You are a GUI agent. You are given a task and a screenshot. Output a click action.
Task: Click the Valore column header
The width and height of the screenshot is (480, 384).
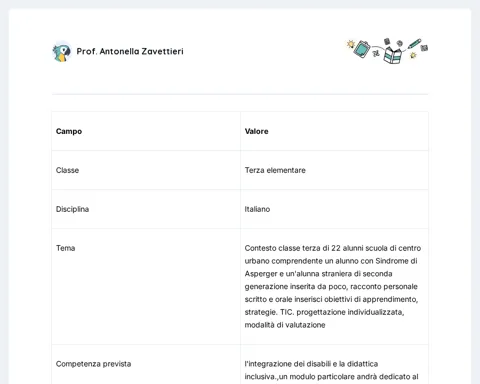pos(256,131)
